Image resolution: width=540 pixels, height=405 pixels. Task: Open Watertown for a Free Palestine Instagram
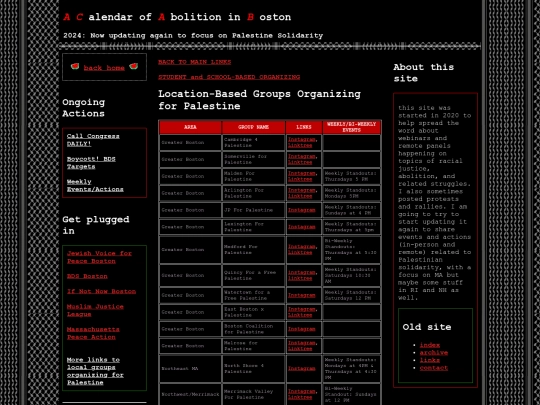click(x=302, y=295)
